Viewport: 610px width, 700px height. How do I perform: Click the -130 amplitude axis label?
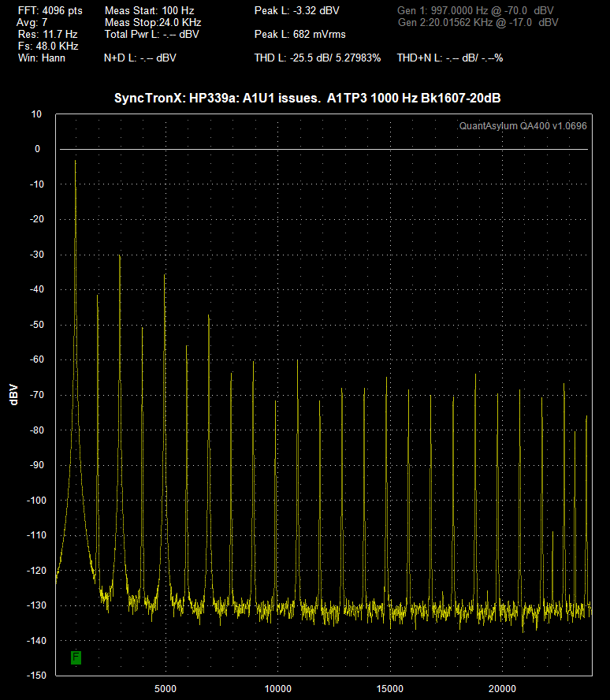[36, 605]
